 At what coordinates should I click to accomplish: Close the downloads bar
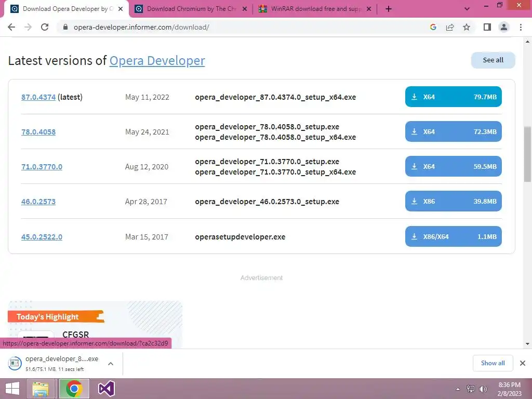click(523, 363)
